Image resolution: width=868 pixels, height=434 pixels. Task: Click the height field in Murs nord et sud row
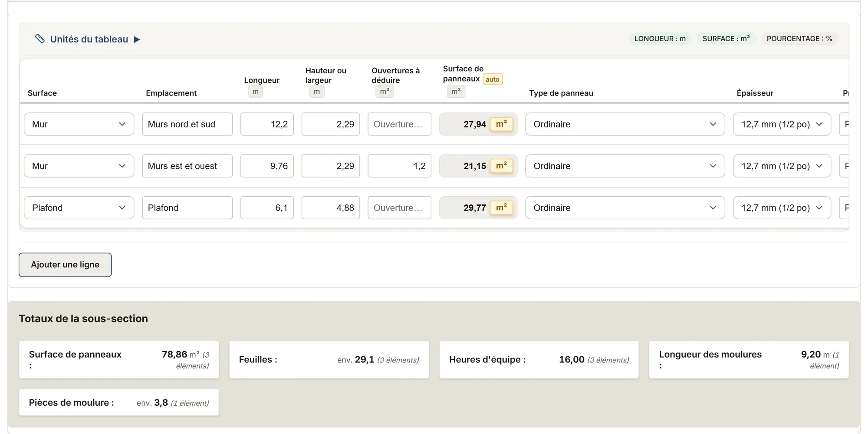pyautogui.click(x=331, y=124)
